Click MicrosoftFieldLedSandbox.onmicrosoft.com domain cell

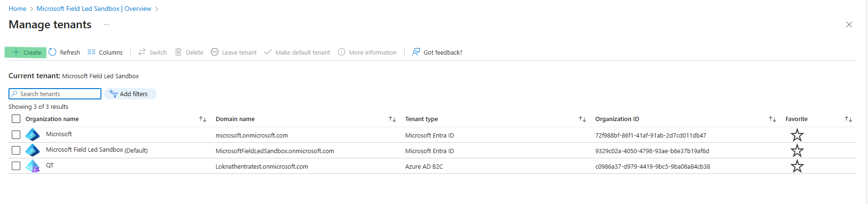275,151
